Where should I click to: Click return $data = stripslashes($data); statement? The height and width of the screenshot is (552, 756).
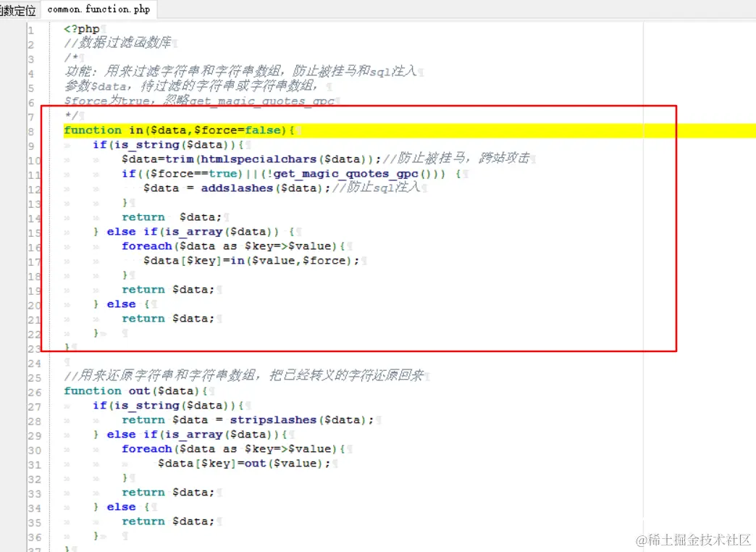(248, 419)
